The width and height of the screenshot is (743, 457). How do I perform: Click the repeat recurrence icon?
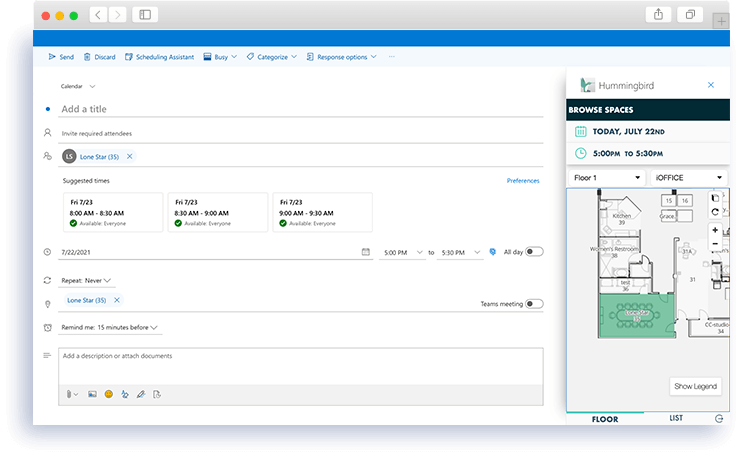(x=47, y=281)
